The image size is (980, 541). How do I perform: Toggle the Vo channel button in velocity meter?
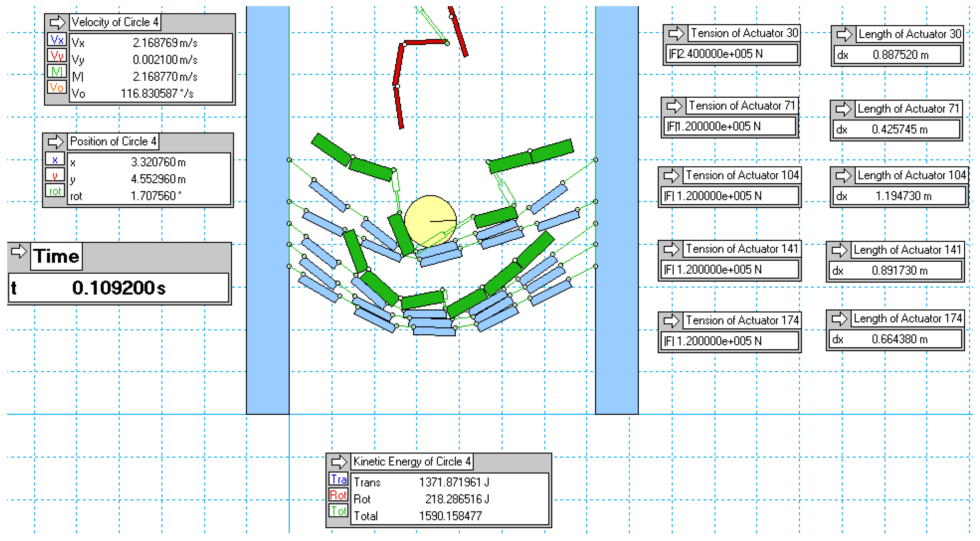click(57, 87)
